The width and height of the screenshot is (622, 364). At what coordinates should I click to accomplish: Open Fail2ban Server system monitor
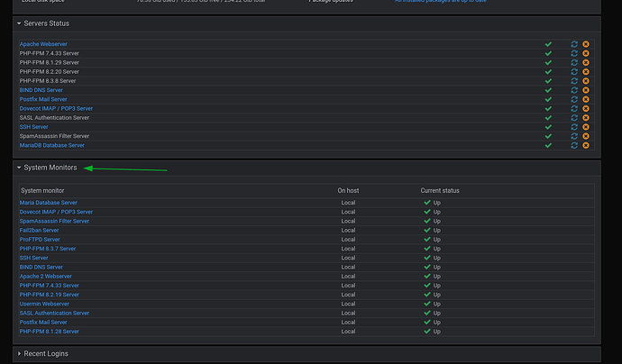tap(40, 230)
